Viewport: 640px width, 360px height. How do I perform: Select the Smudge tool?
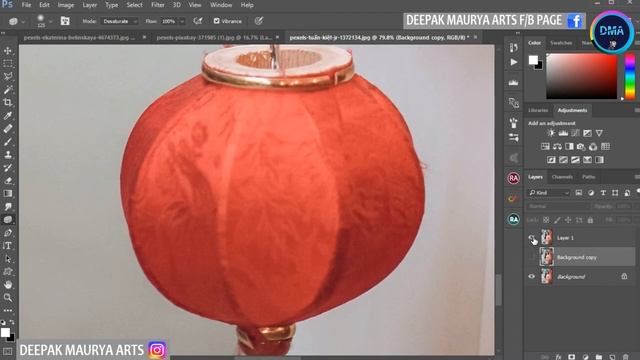(x=8, y=207)
